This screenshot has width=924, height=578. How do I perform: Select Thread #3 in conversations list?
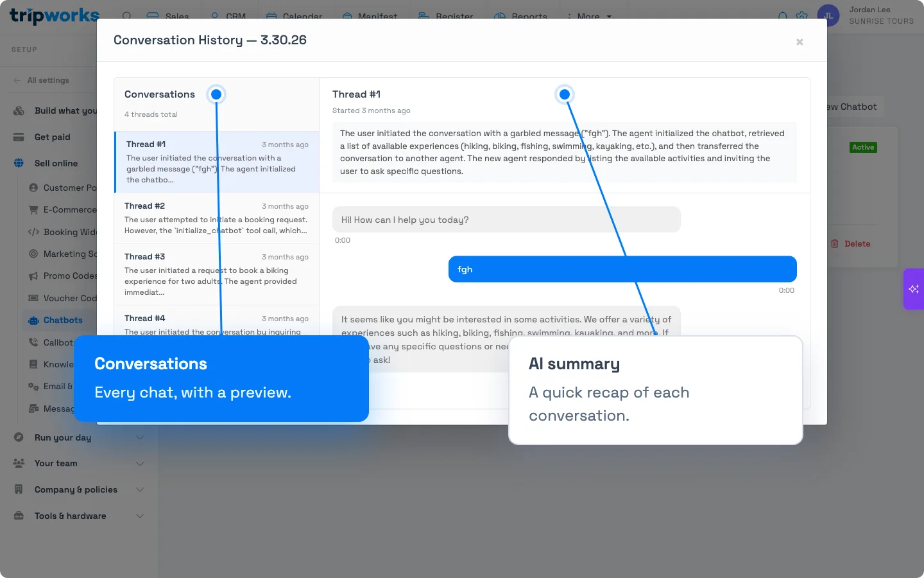[x=217, y=274]
